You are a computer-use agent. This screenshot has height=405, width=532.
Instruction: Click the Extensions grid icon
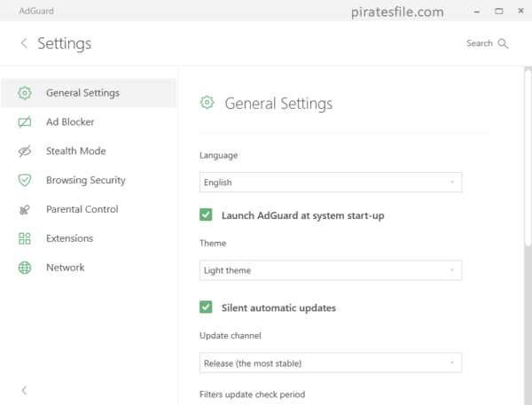coord(25,238)
